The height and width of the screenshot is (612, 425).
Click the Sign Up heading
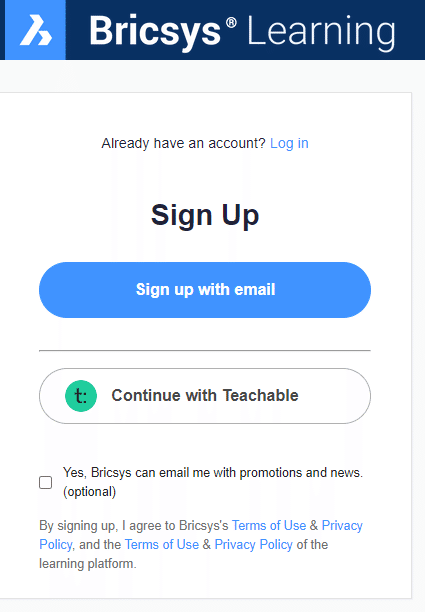click(x=205, y=215)
